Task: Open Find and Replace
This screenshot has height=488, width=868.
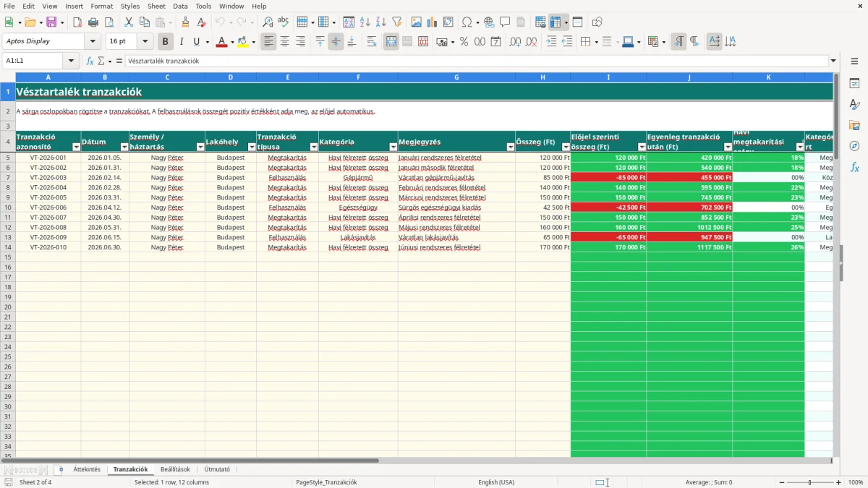Action: click(268, 22)
